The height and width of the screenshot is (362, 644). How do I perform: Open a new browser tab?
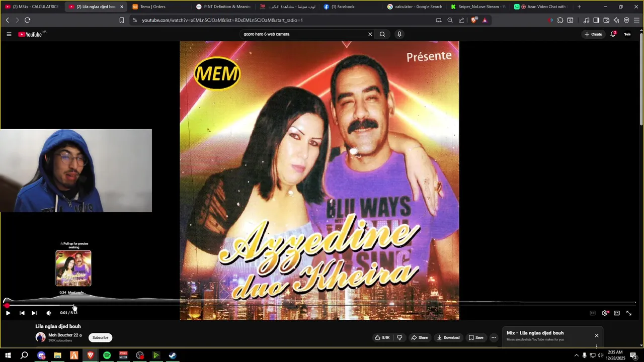tap(579, 7)
